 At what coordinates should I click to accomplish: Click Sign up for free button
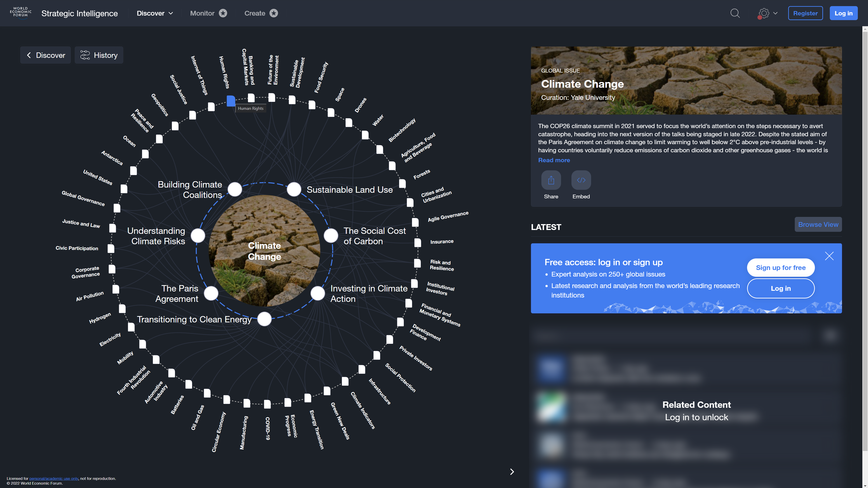(x=781, y=267)
